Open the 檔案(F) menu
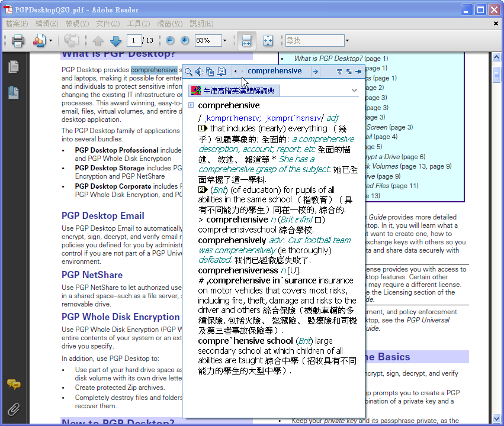 click(17, 24)
